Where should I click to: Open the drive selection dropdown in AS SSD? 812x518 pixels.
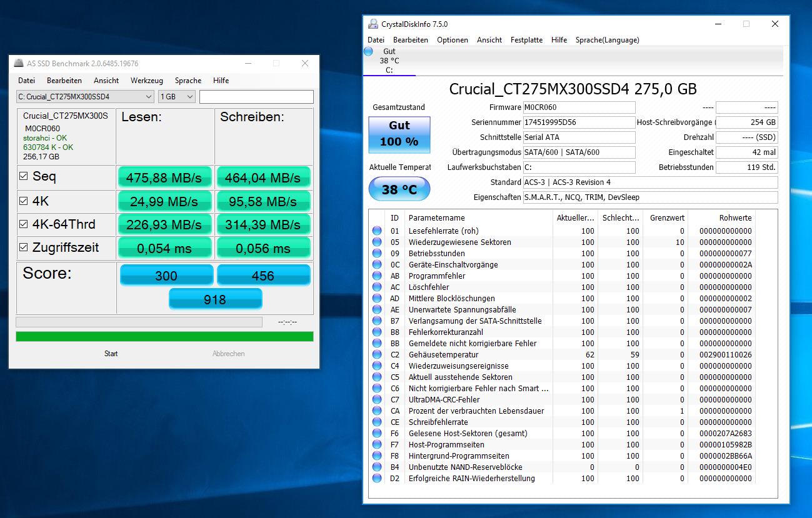[85, 97]
